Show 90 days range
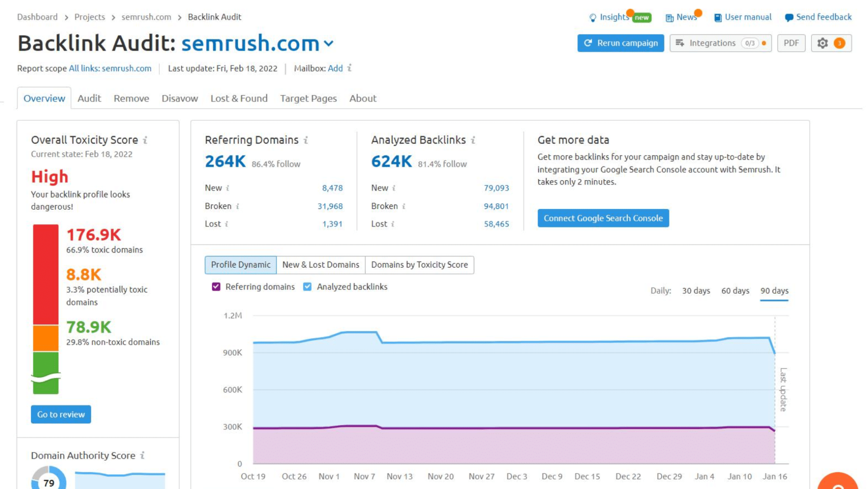Screen dimensions: 868x489 [x=774, y=291]
